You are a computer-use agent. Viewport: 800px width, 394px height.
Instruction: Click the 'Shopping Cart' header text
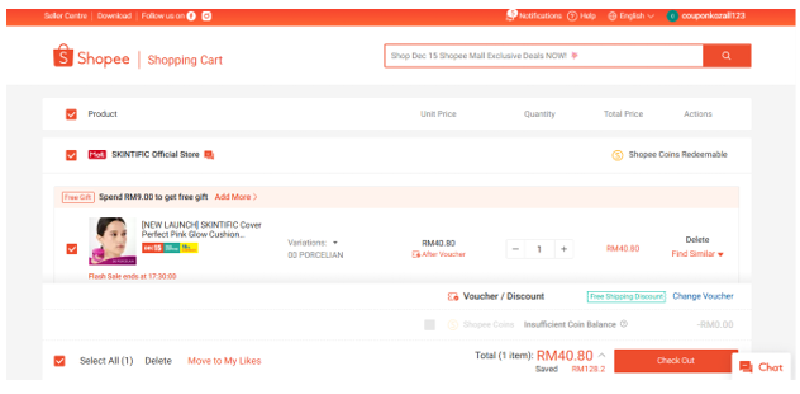185,60
